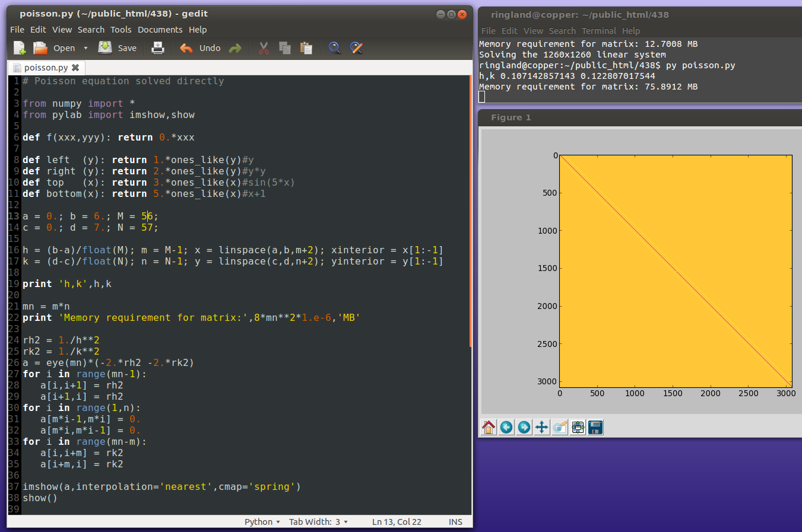The height and width of the screenshot is (532, 802).
Task: Cut selected text with scissors icon
Action: pyautogui.click(x=264, y=48)
